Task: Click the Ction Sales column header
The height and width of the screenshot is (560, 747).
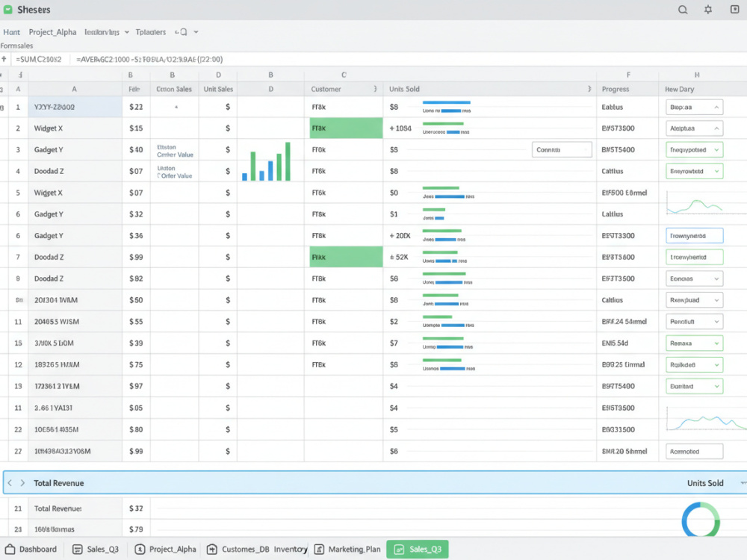Action: coord(174,89)
